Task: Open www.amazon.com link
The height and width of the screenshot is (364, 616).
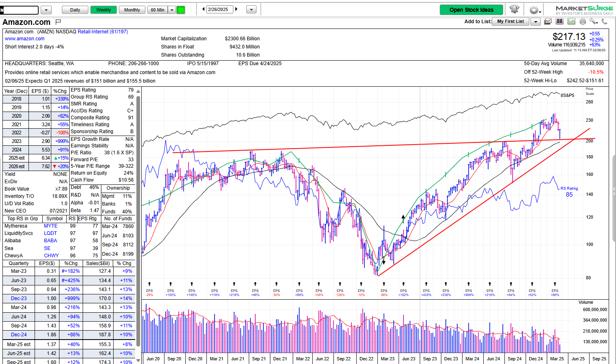Action: [25, 39]
